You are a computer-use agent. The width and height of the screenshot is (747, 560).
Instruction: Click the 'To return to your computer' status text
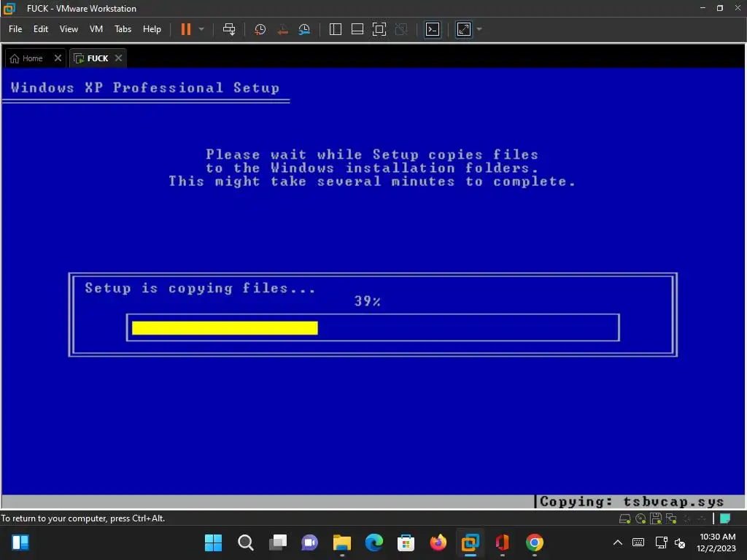tap(83, 518)
